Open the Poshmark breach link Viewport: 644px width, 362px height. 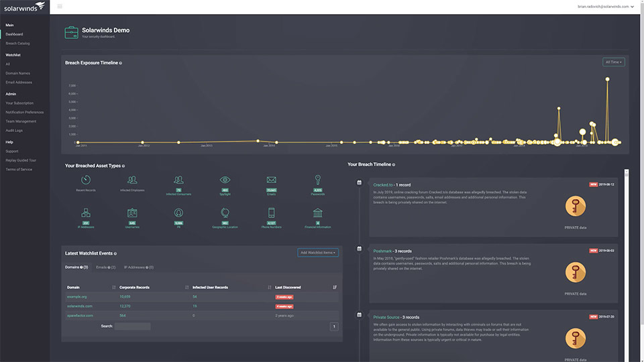pyautogui.click(x=382, y=251)
